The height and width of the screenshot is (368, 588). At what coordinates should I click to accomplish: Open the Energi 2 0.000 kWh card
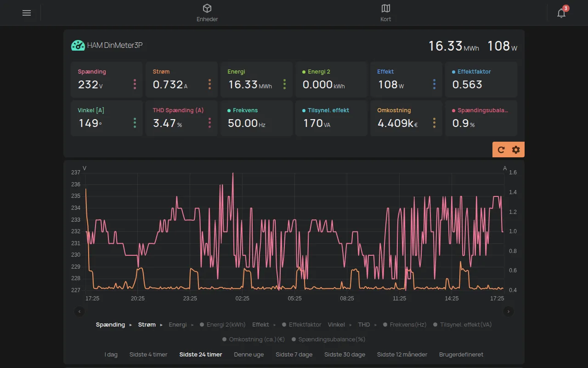[x=331, y=80]
